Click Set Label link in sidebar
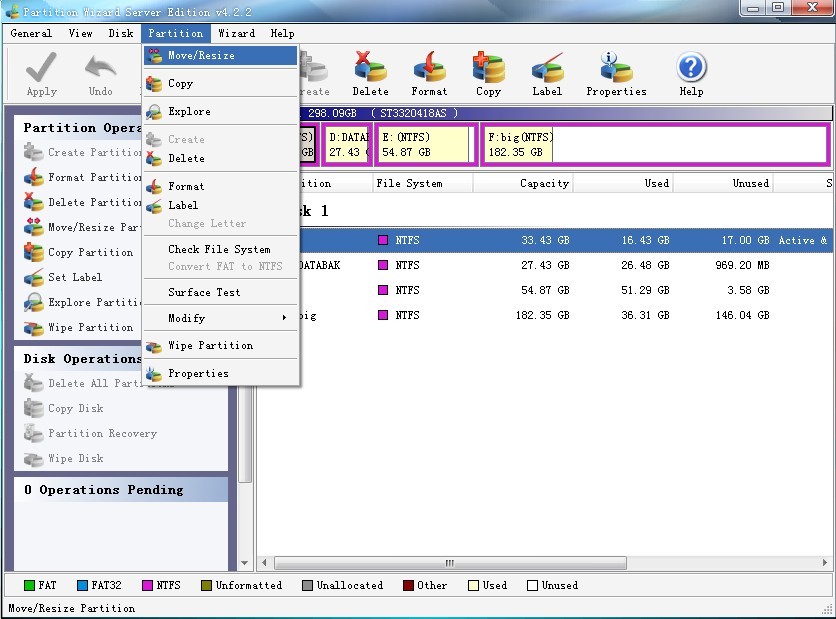This screenshot has height=619, width=836. point(75,277)
